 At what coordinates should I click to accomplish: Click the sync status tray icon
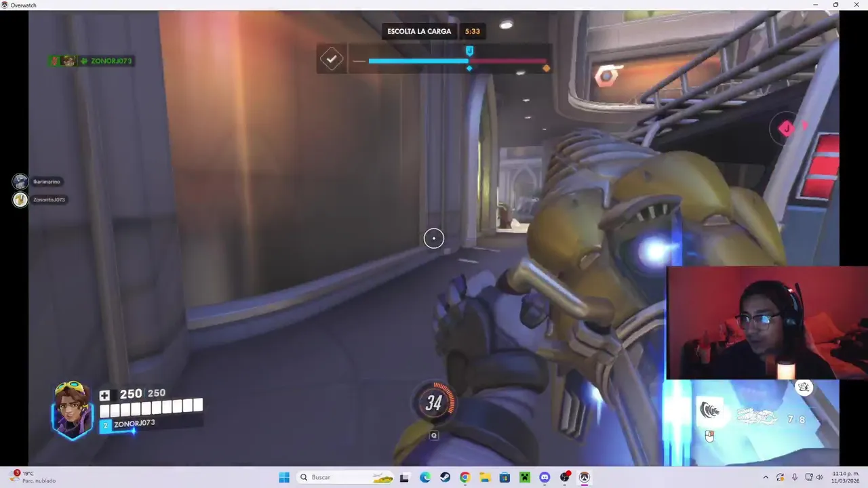[781, 477]
